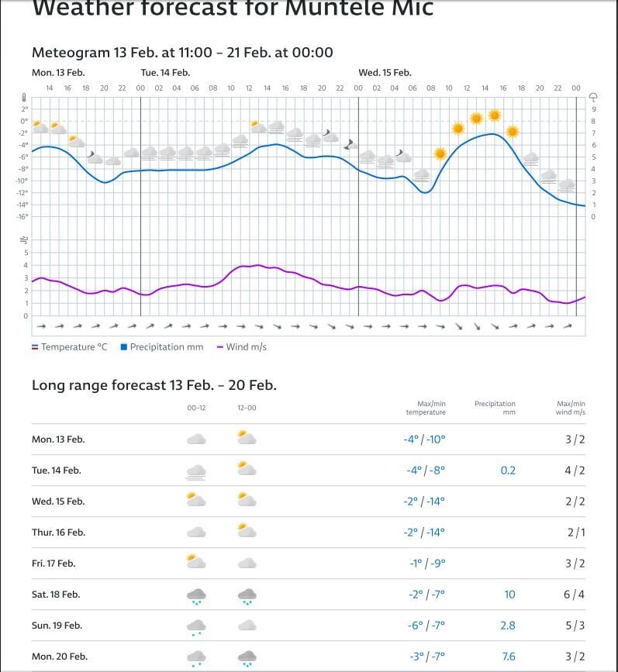
Task: Click the 00-12 column header
Action: pos(196,408)
